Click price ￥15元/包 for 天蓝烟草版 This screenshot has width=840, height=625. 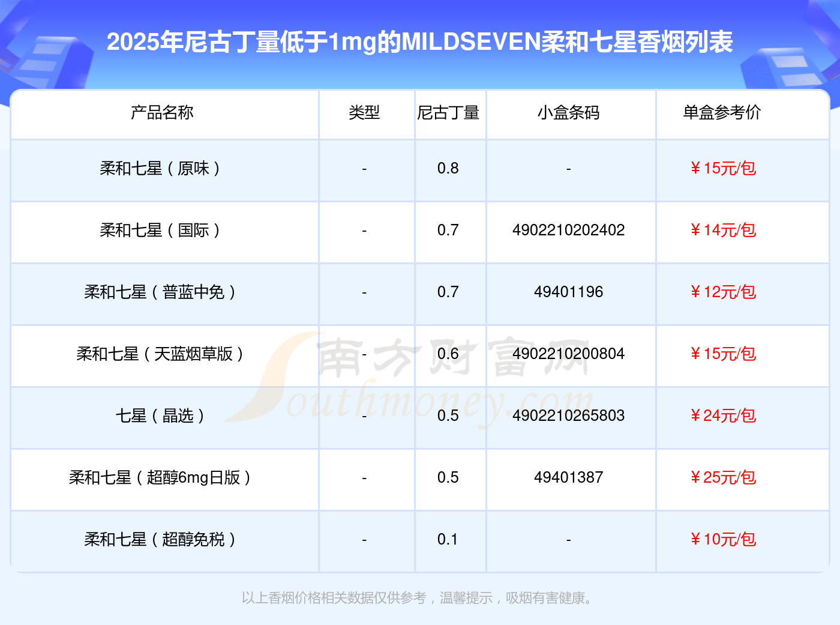[x=722, y=354]
